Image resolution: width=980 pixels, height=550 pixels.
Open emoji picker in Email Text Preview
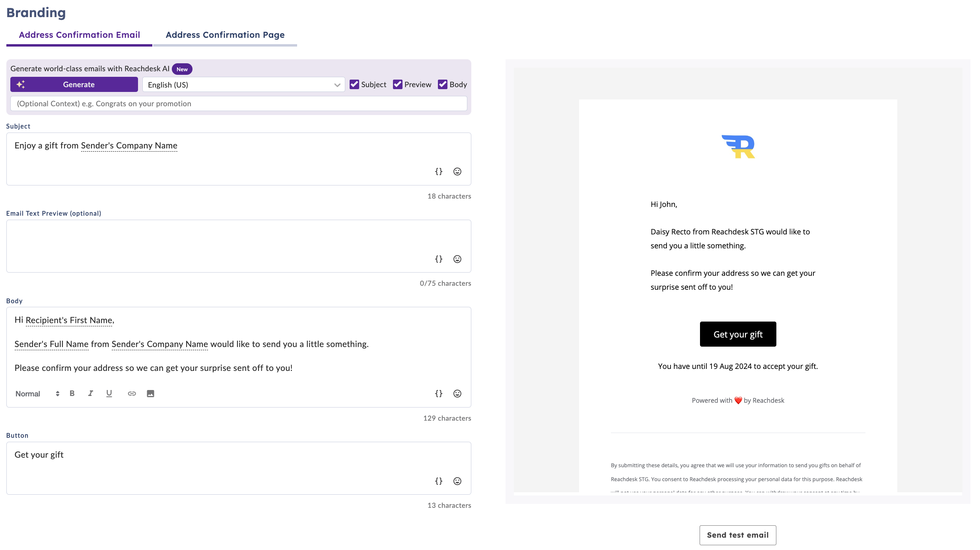[x=457, y=259]
